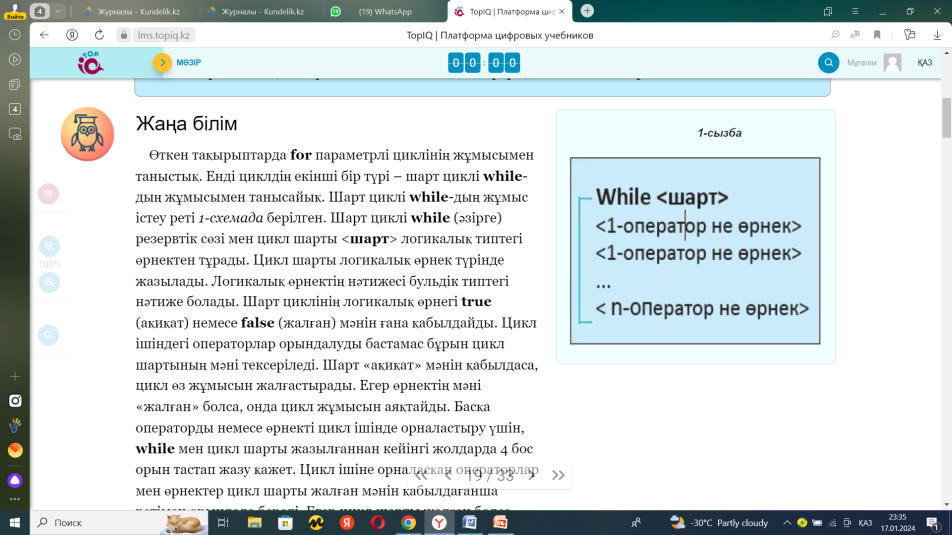Go to next page with single right arrow
Image resolution: width=952 pixels, height=535 pixels.
[x=532, y=475]
